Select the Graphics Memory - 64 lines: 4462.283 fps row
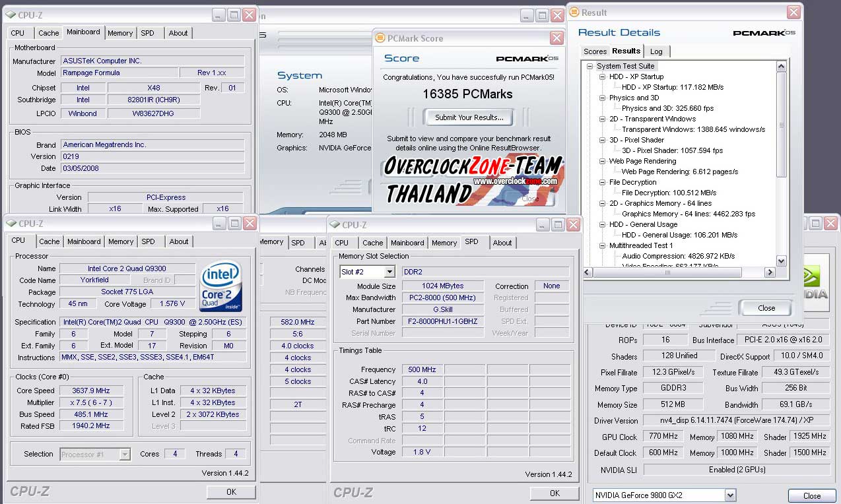Image resolution: width=841 pixels, height=504 pixels. click(689, 214)
